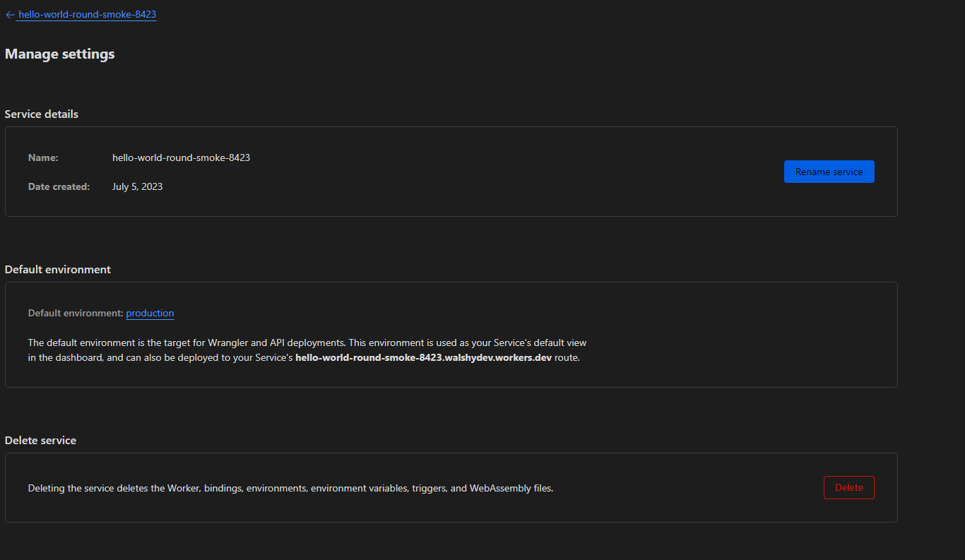Click the 'Default environment:' label inside the card
Screen dimensions: 965x560
click(75, 313)
